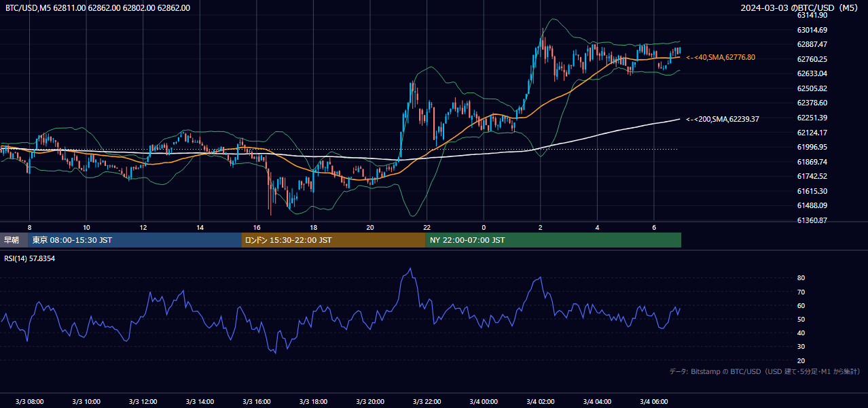
Task: Select the ロンドン 15:30-22:00 JST session bar
Action: 333,240
